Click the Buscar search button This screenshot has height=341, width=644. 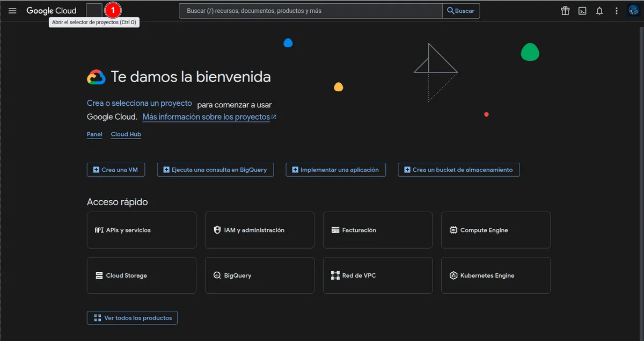(x=461, y=11)
